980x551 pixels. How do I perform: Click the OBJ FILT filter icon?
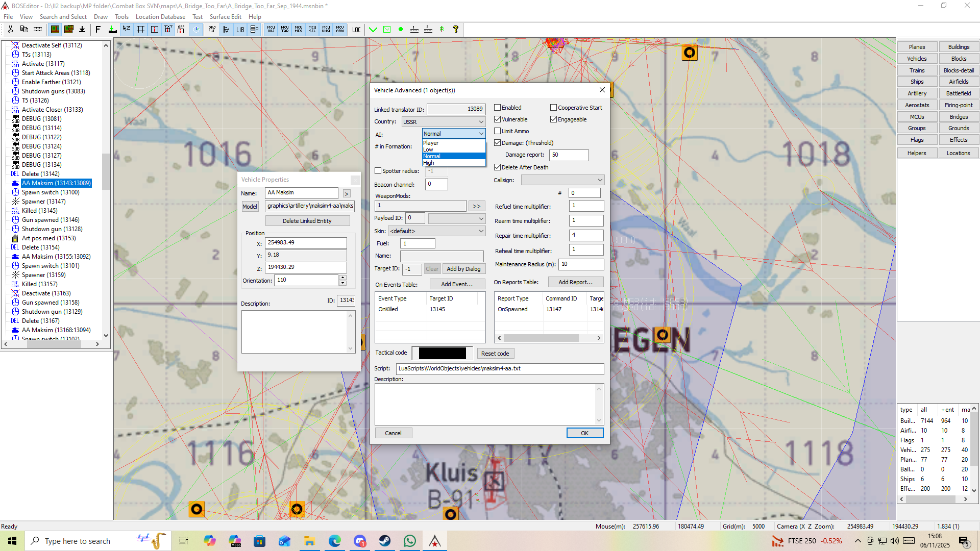pyautogui.click(x=212, y=30)
